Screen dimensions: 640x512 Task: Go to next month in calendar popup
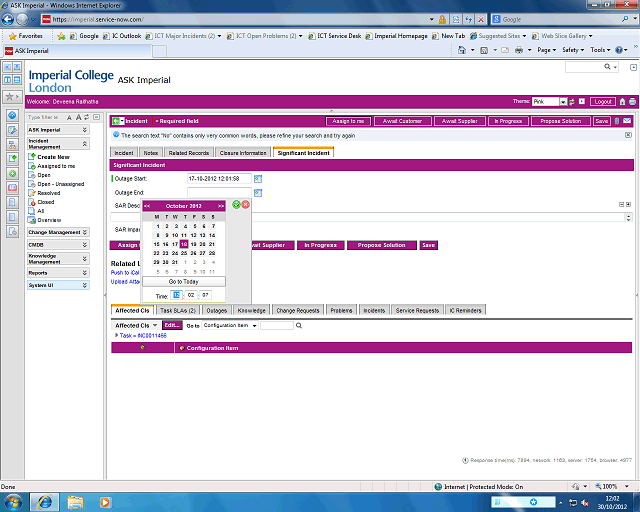[221, 205]
